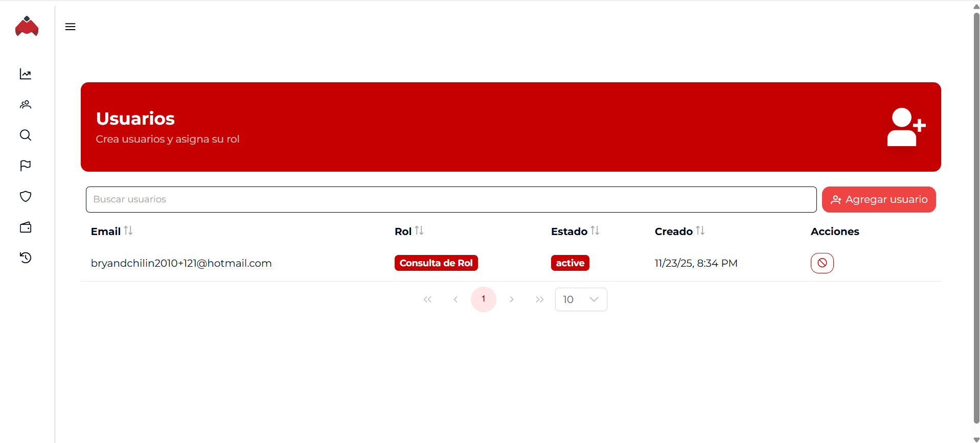Open the shield section in sidebar
The height and width of the screenshot is (443, 980).
click(26, 197)
